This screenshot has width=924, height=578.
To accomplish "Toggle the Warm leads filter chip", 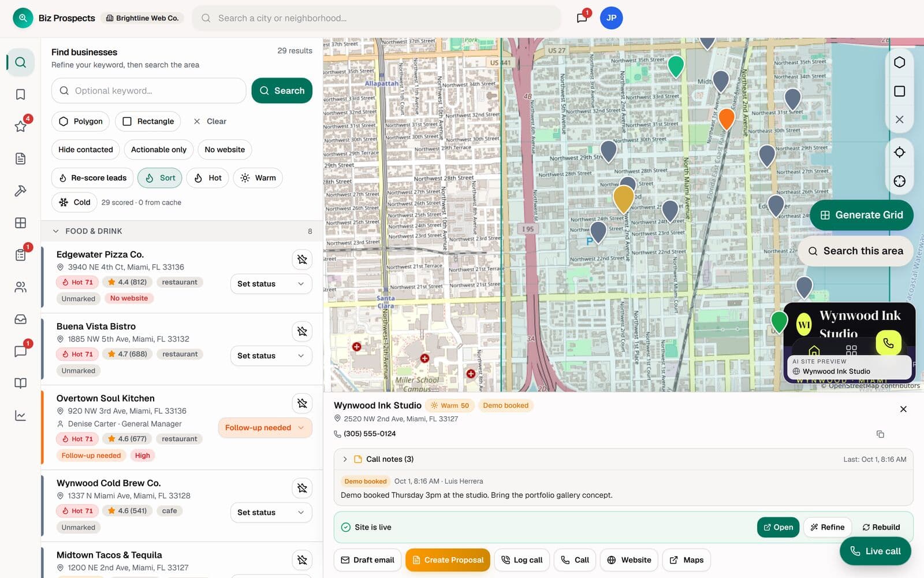I will pos(258,178).
